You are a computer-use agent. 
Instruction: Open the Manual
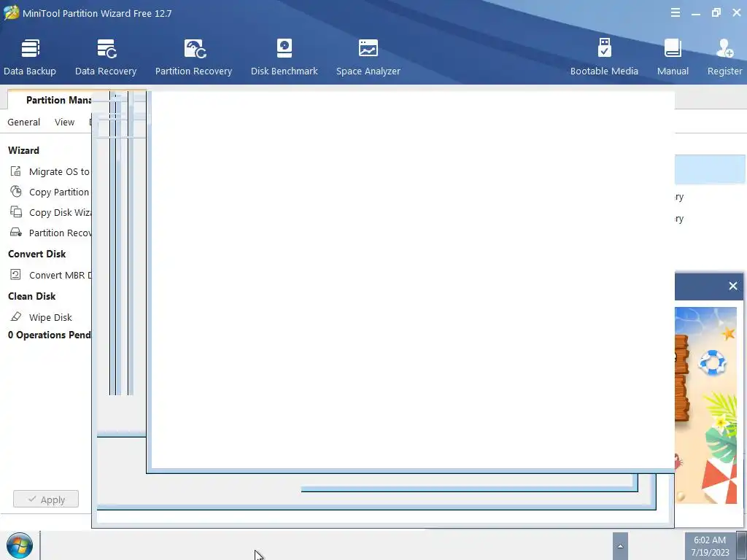pos(673,57)
